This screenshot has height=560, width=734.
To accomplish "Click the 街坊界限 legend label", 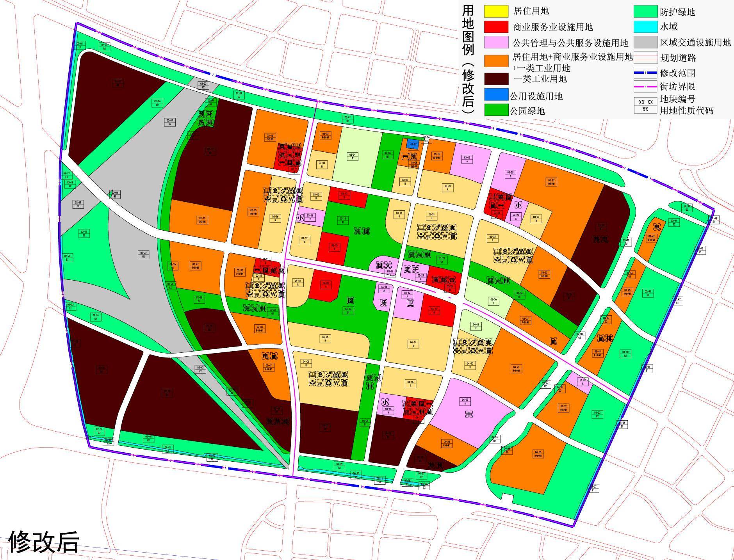I will 678,86.
